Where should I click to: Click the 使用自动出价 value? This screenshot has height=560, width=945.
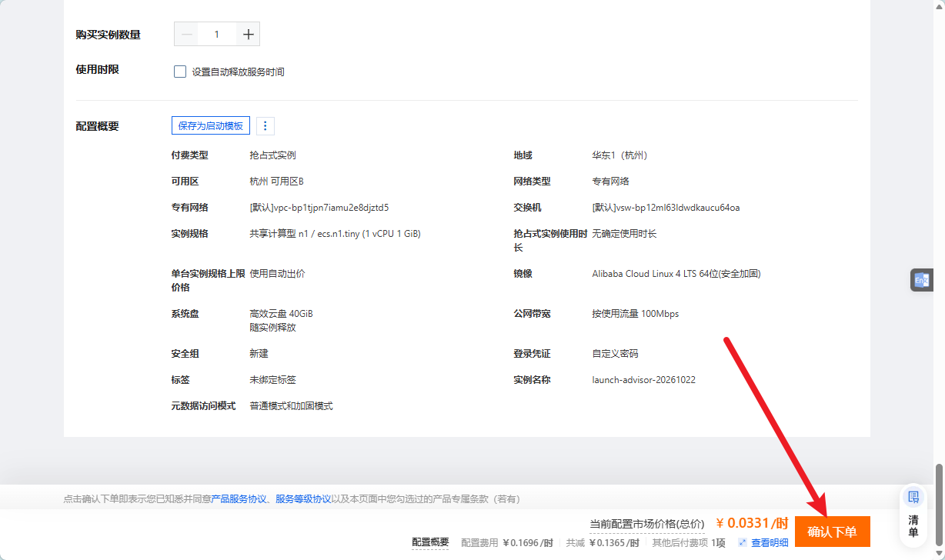coord(278,274)
